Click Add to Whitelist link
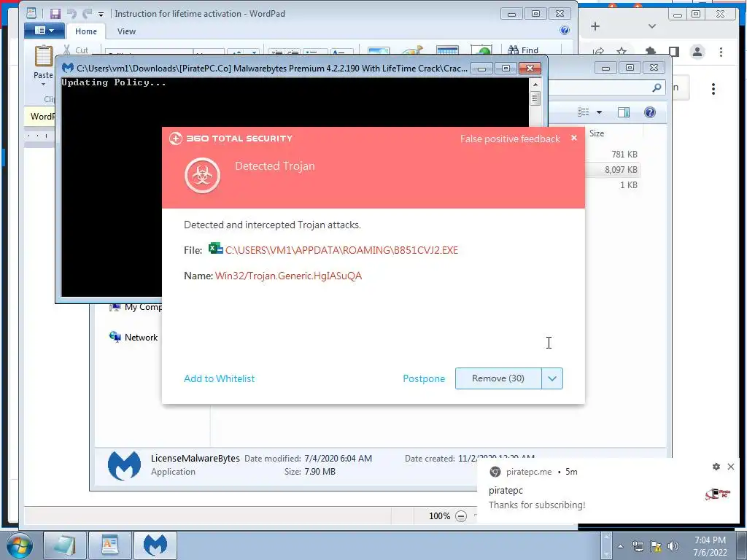 [x=219, y=378]
